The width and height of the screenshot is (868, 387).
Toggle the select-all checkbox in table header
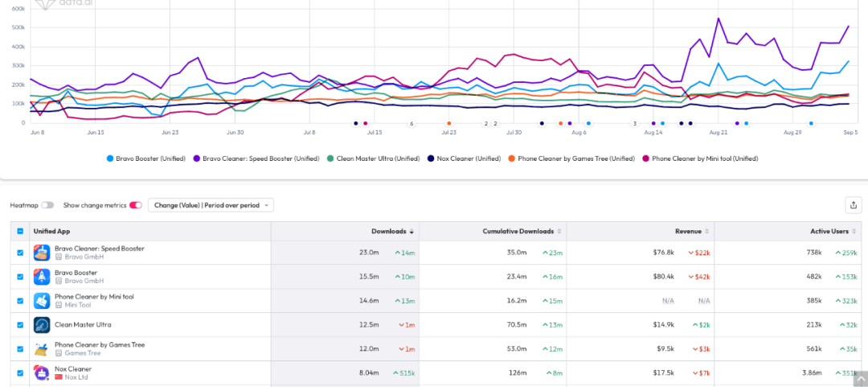[x=20, y=231]
